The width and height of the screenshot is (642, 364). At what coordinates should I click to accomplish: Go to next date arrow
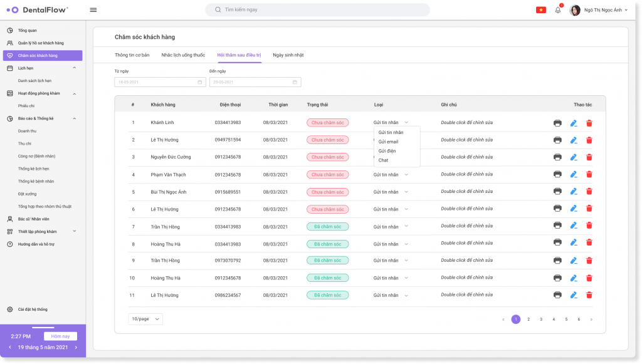tap(76, 347)
